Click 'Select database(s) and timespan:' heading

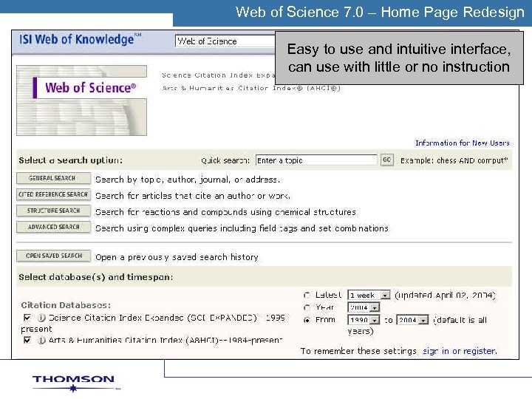[96, 277]
